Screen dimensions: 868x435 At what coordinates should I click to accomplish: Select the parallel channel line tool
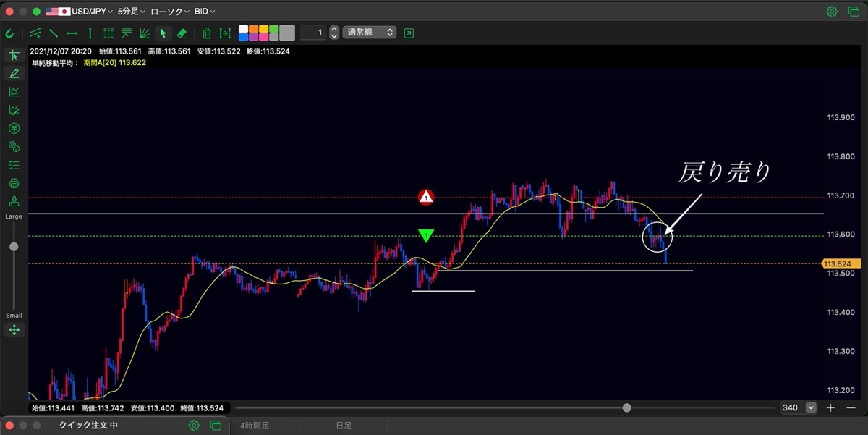pos(35,33)
